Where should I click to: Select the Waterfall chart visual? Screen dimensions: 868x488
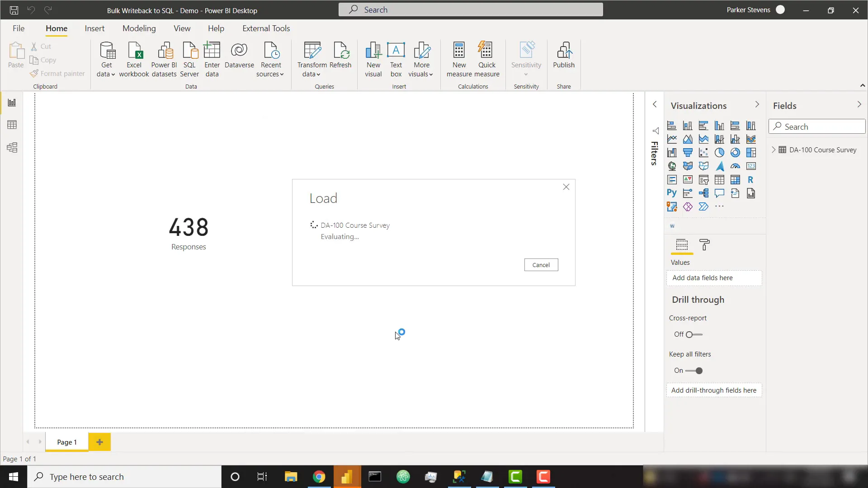672,153
